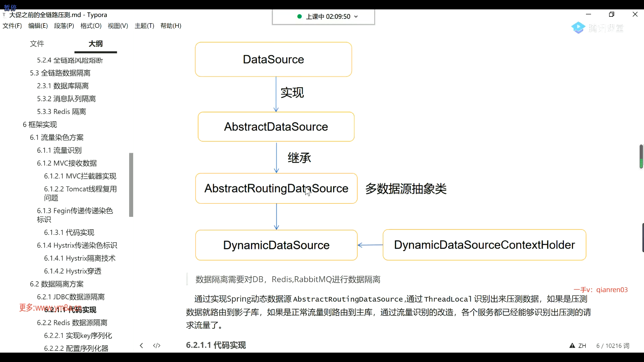Click the Tencent Classroom logo icon

[x=578, y=28]
